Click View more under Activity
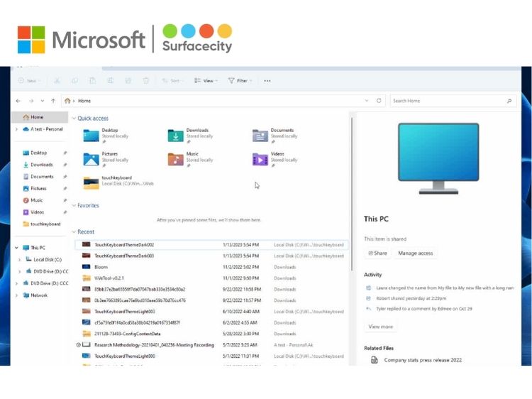The width and height of the screenshot is (532, 399). [x=380, y=327]
